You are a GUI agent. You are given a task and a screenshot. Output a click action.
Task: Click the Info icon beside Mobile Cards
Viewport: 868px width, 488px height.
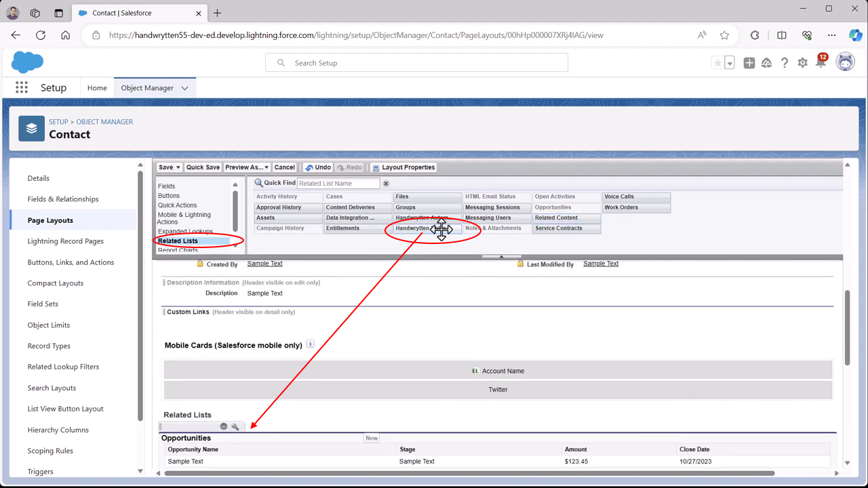click(x=310, y=344)
